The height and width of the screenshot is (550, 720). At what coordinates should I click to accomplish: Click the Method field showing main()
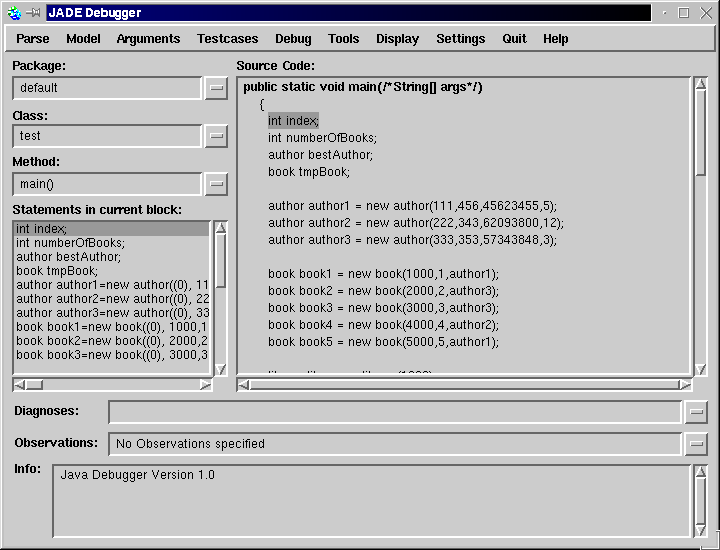(107, 184)
